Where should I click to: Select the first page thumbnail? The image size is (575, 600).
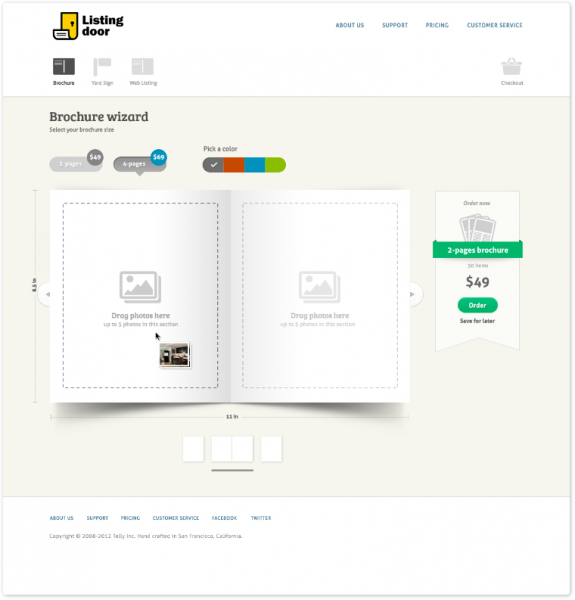click(x=193, y=449)
